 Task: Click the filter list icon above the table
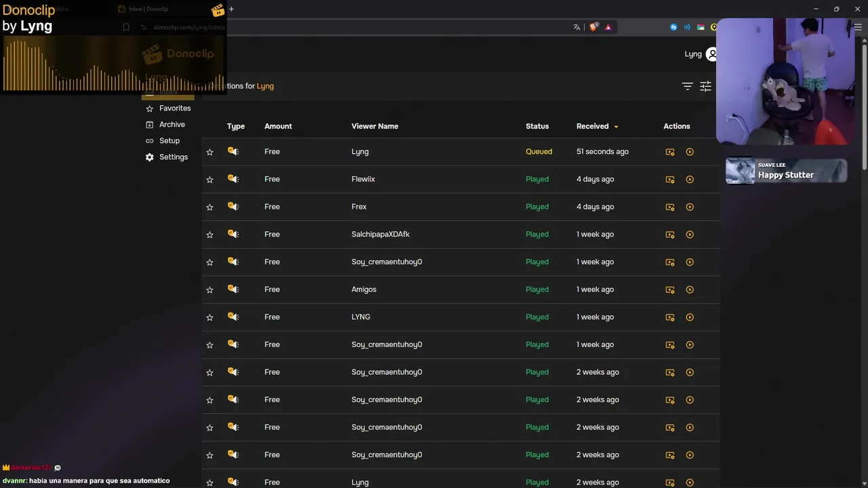(687, 86)
